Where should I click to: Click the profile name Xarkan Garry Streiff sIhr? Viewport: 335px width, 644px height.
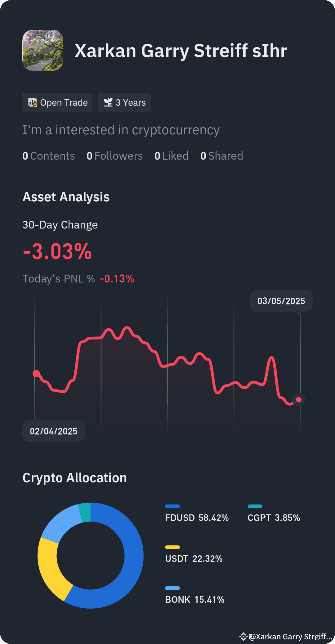pyautogui.click(x=181, y=51)
